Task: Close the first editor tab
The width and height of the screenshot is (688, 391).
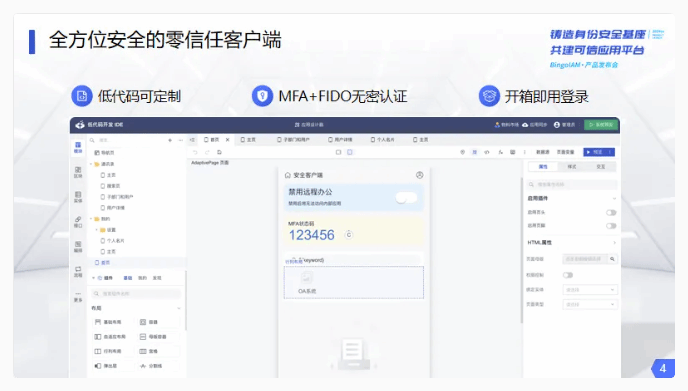Action: [x=227, y=140]
